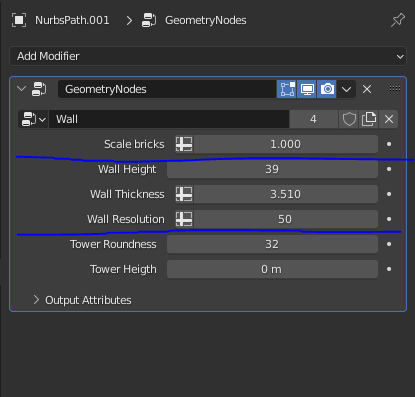Click the Tower Heigth label

(x=123, y=269)
